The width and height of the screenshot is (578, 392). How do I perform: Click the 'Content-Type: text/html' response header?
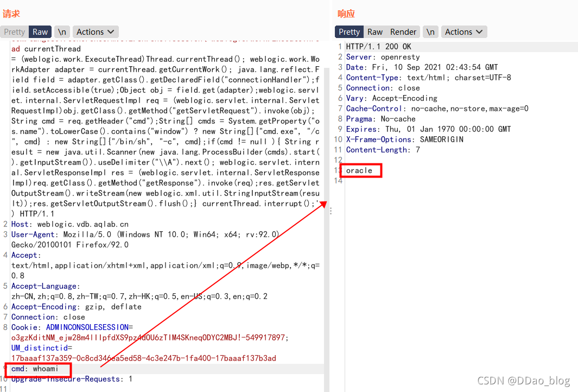click(428, 78)
